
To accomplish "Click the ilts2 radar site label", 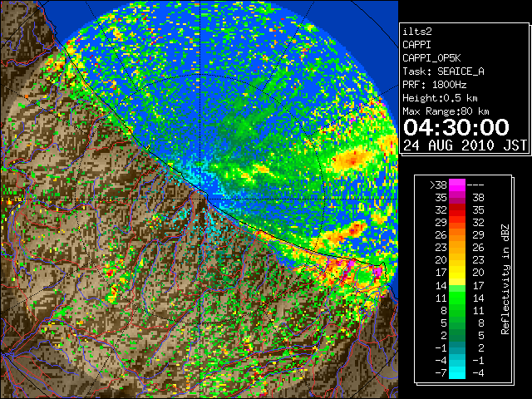I will tap(417, 32).
